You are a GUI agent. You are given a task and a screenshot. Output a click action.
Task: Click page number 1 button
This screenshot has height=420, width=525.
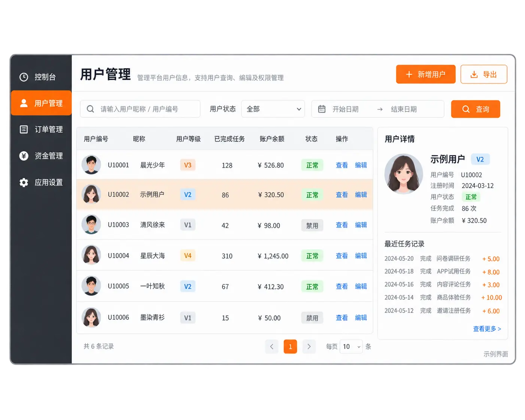point(290,347)
